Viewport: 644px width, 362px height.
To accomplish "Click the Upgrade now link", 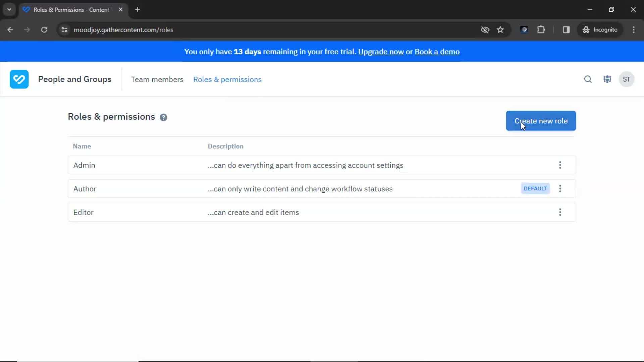I will pos(381,52).
